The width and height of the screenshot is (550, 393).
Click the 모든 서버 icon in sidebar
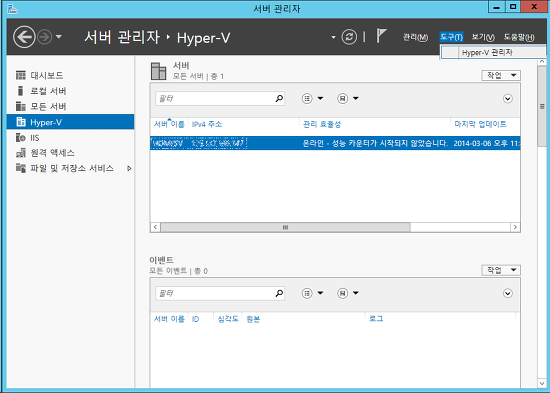(x=21, y=106)
